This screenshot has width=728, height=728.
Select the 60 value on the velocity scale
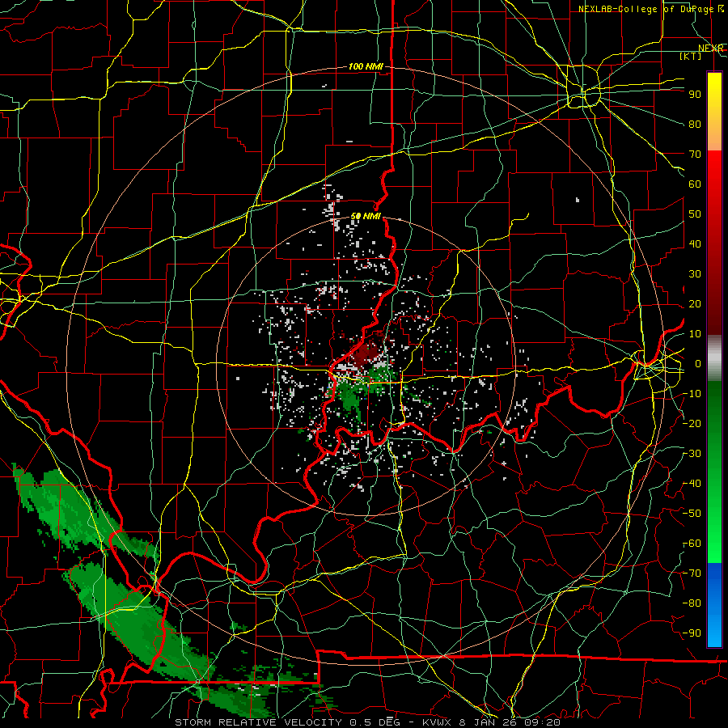click(695, 184)
